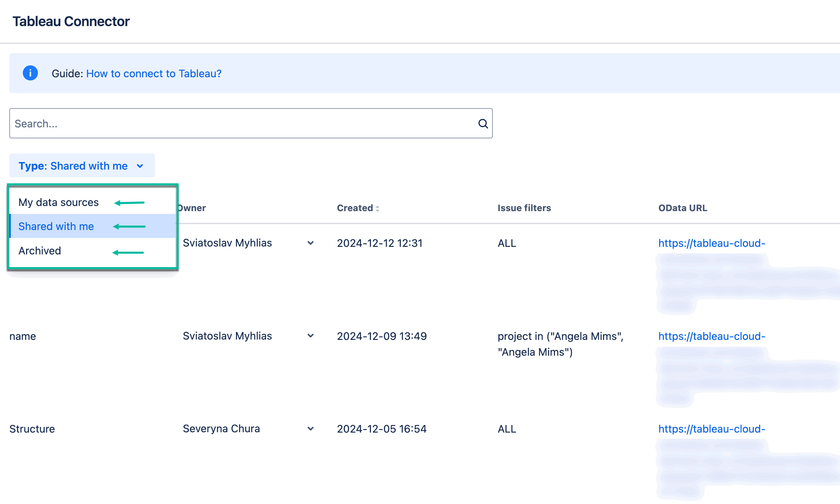Click the search magnifier icon
This screenshot has height=504, width=840.
[483, 123]
